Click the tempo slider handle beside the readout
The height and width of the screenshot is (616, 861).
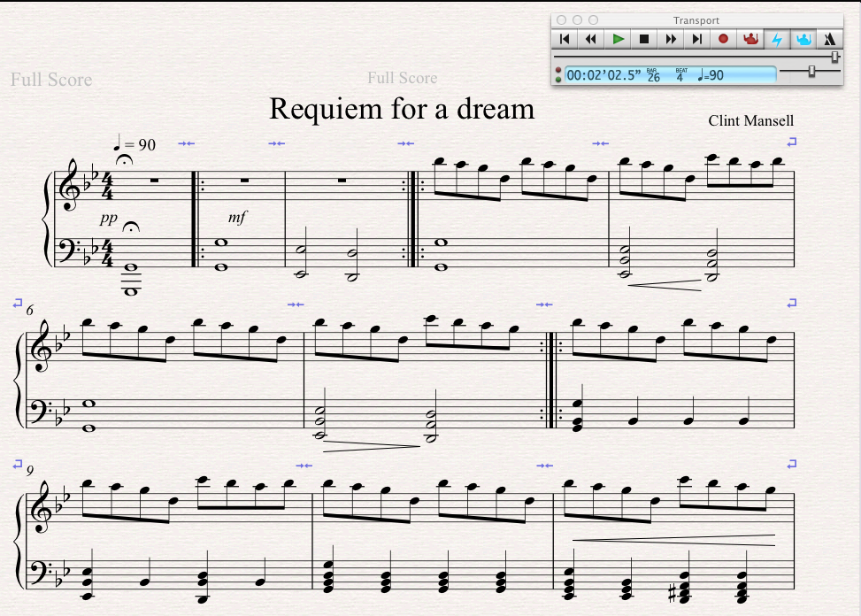click(x=811, y=72)
